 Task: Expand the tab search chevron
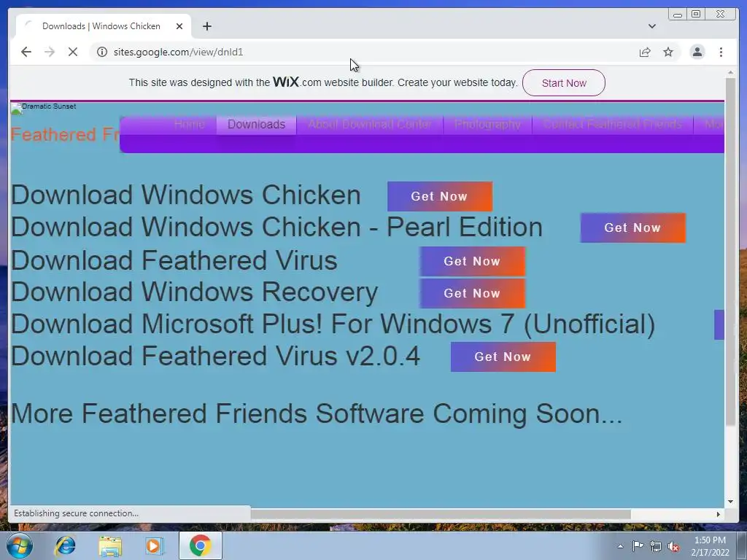(651, 26)
